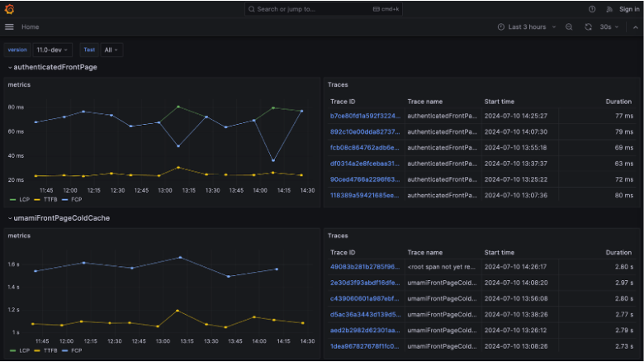Click the zoom out time range icon

click(569, 27)
